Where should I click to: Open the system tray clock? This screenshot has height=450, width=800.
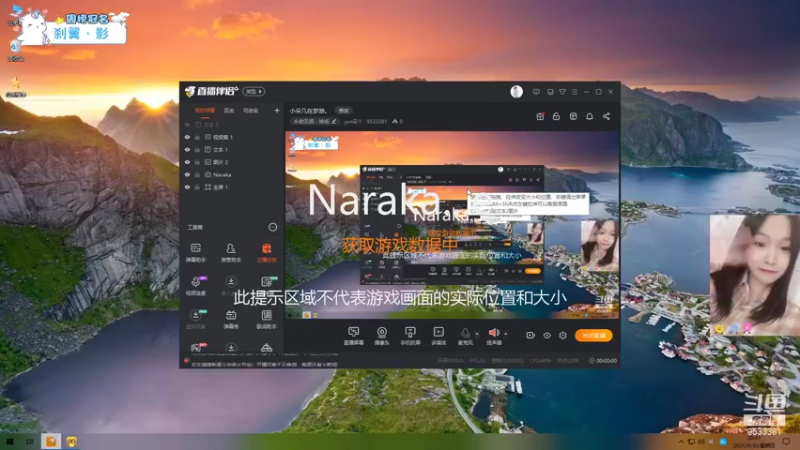click(x=754, y=442)
